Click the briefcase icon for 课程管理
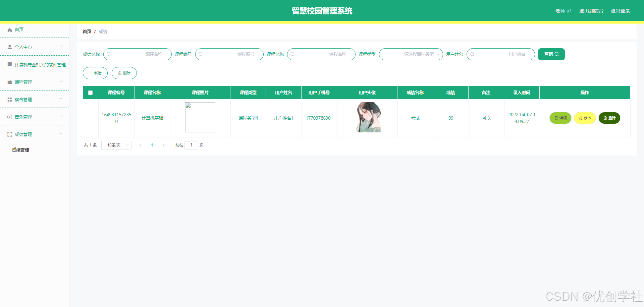The width and height of the screenshot is (644, 307). coord(10,82)
